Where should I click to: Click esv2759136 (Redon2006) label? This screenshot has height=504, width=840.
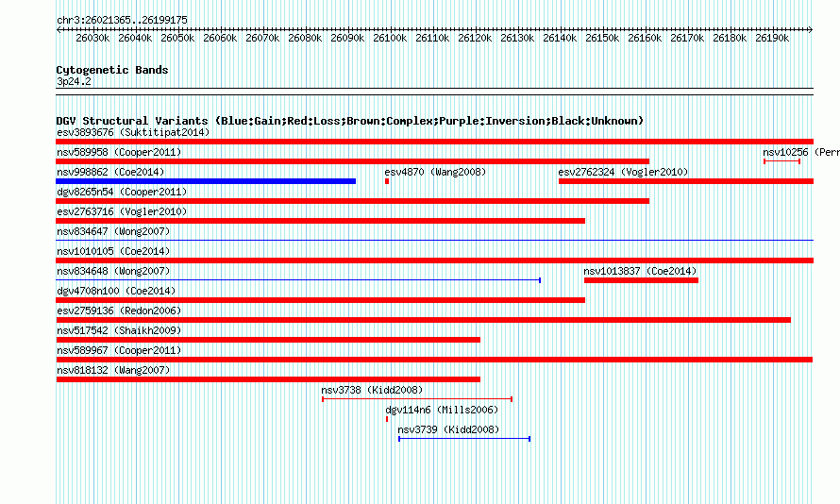[x=120, y=311]
